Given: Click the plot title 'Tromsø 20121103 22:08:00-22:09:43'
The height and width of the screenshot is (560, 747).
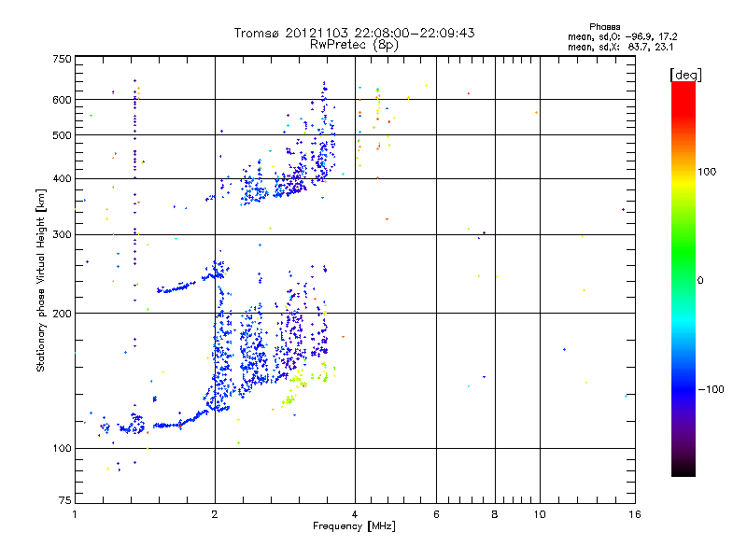Looking at the screenshot, I should (x=354, y=33).
